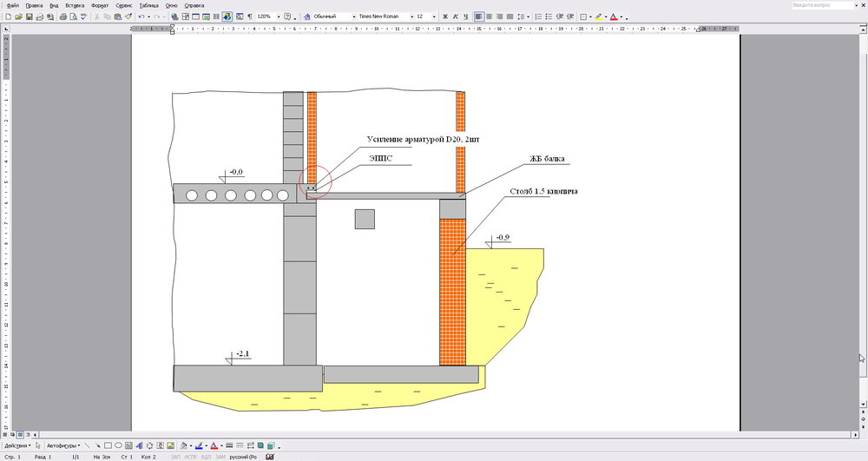Open the Вставка menu
868x461 pixels.
coord(75,5)
